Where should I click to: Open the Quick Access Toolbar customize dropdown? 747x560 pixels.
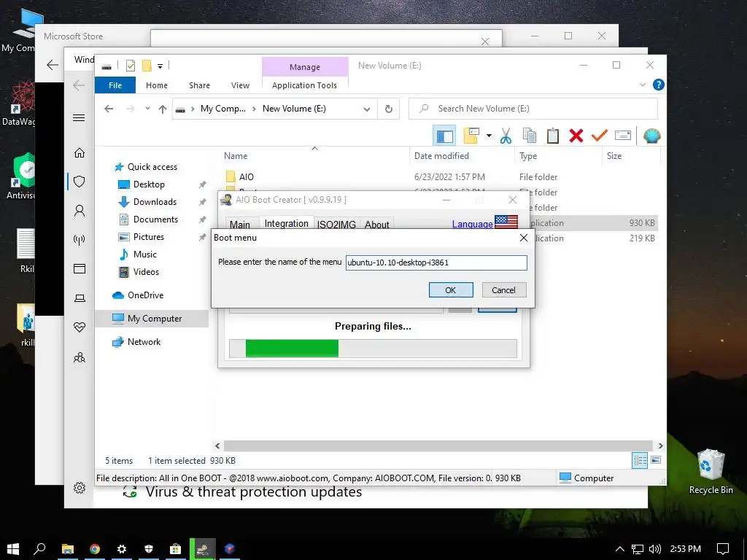point(160,66)
